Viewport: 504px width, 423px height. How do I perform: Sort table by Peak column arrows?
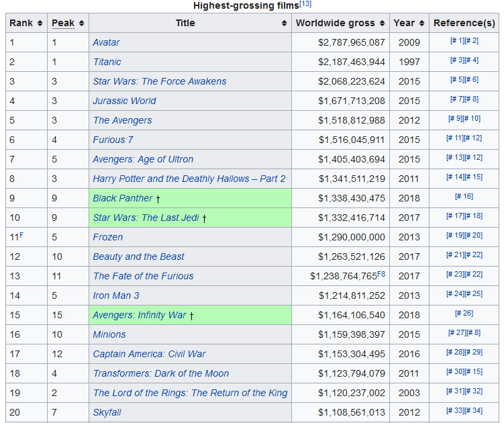[81, 23]
